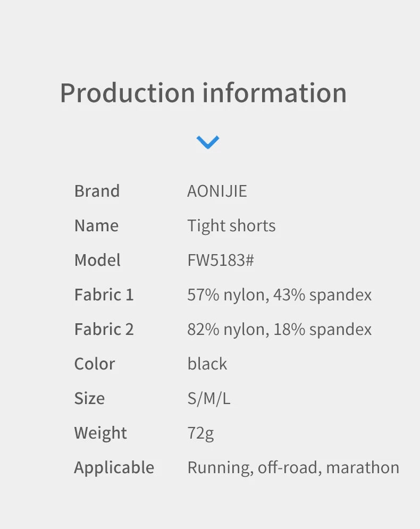Screen dimensions: 420x529
Task: Click model number FW5183#
Action: 221,260
